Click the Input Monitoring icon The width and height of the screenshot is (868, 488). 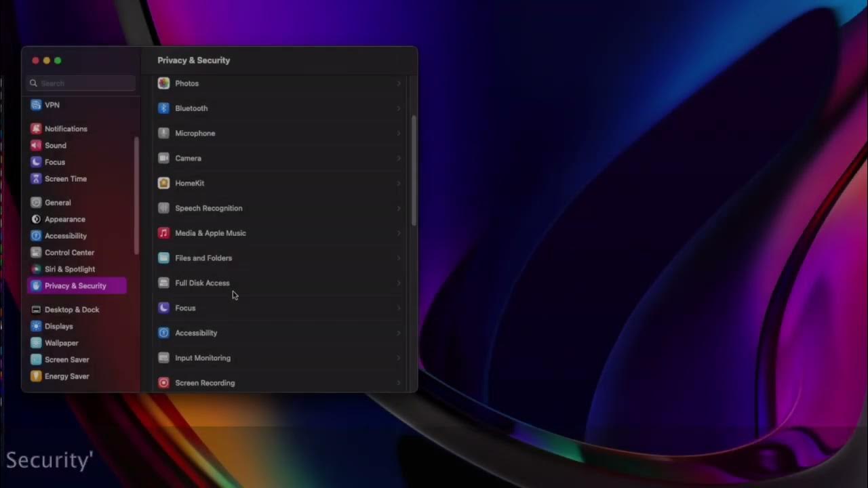click(x=163, y=358)
